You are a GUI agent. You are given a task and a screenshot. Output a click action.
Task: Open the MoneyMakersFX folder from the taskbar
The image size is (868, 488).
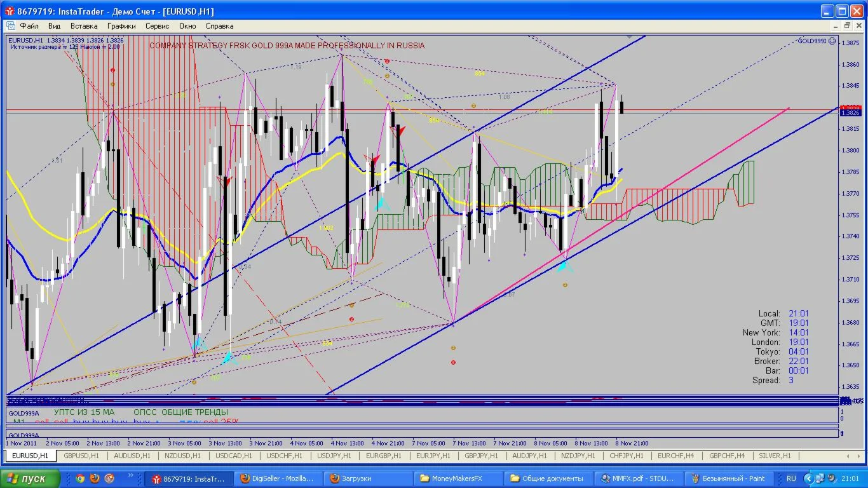point(458,478)
